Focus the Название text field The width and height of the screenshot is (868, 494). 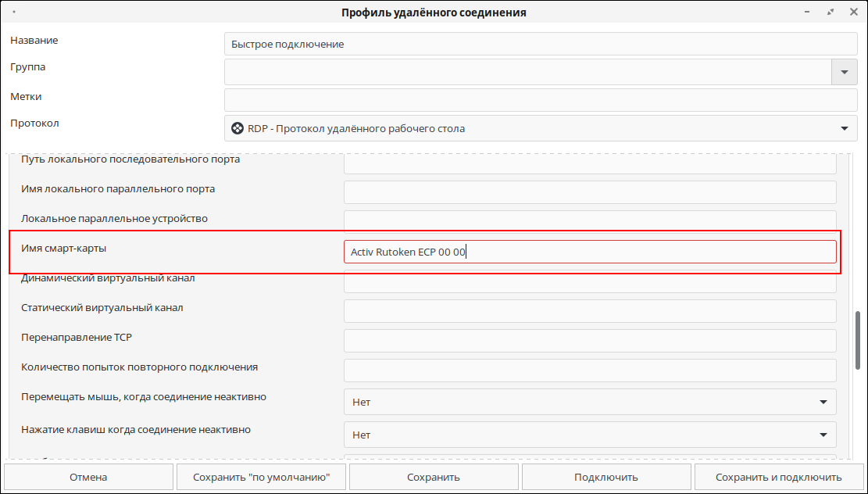pos(541,44)
